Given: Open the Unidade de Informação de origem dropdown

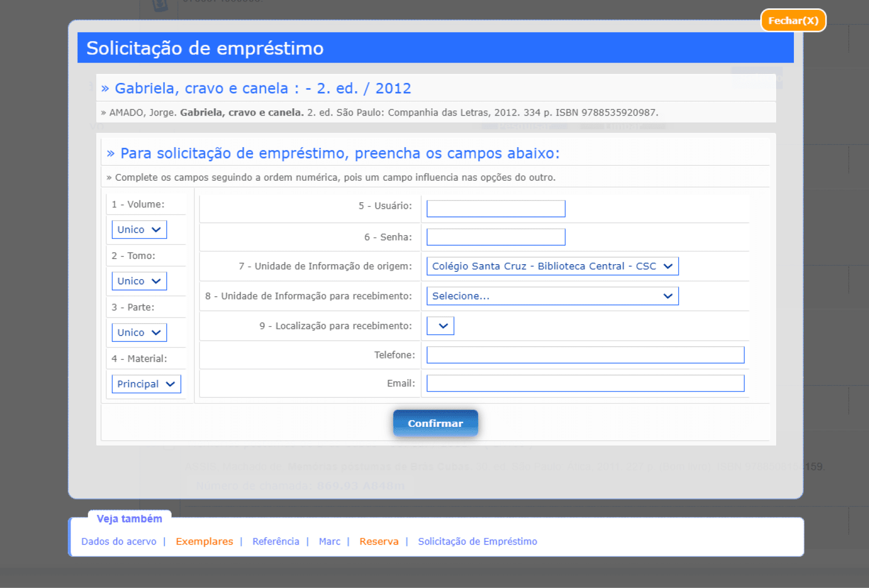Looking at the screenshot, I should click(552, 266).
